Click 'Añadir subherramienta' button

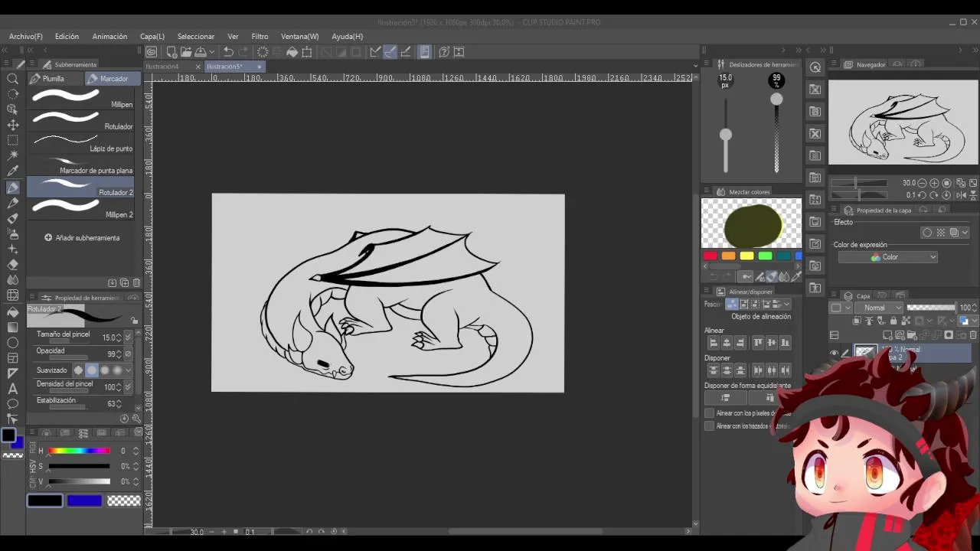coord(82,238)
